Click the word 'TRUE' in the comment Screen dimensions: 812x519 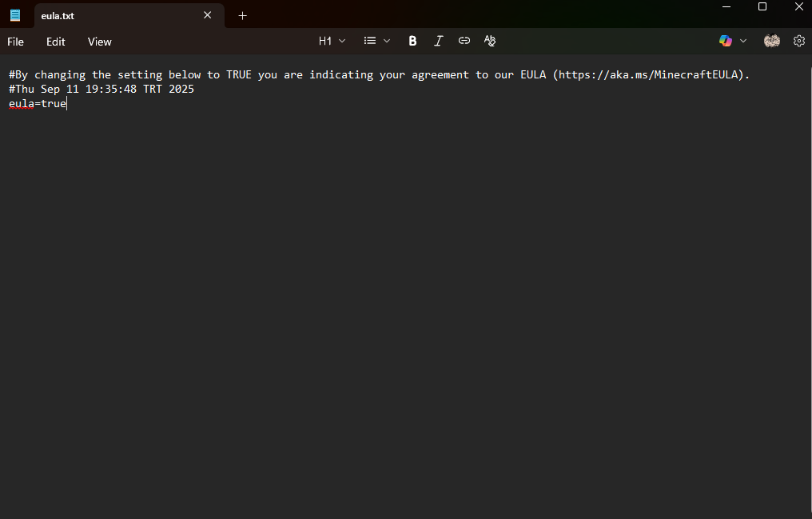239,74
